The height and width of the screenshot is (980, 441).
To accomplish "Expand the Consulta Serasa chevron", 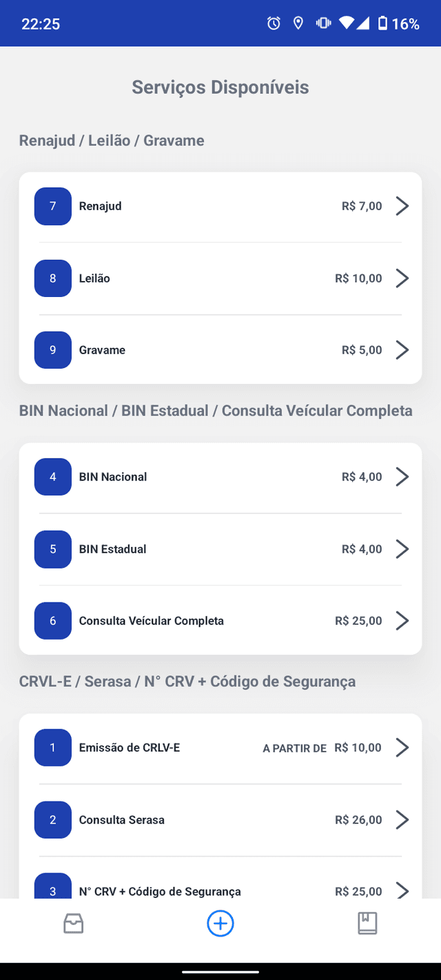I will click(x=402, y=819).
